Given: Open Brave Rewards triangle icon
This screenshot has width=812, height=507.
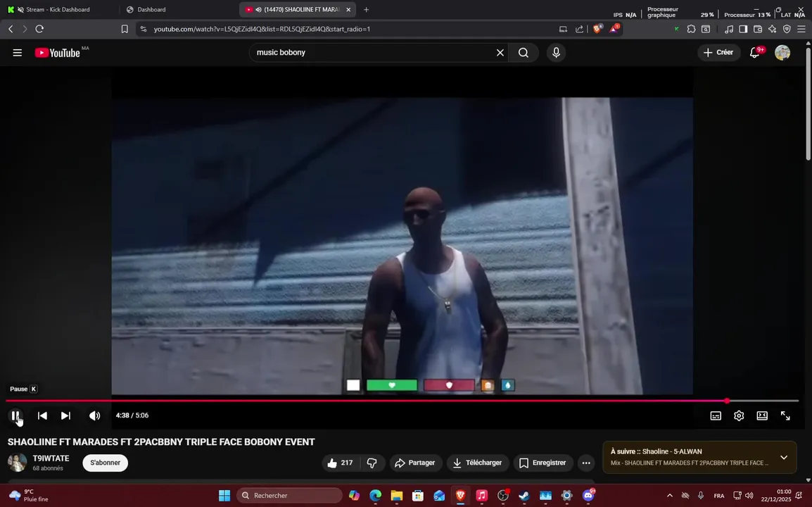Looking at the screenshot, I should tap(614, 29).
